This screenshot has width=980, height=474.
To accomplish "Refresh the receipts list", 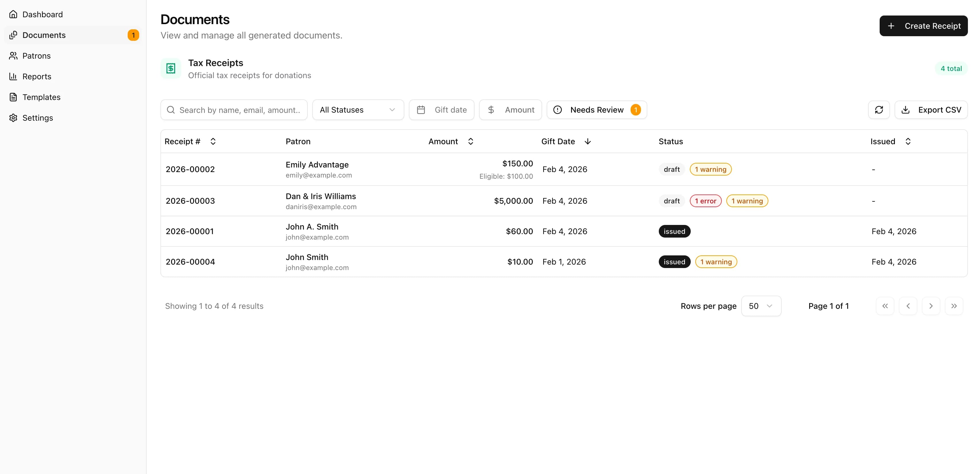I will pos(878,109).
